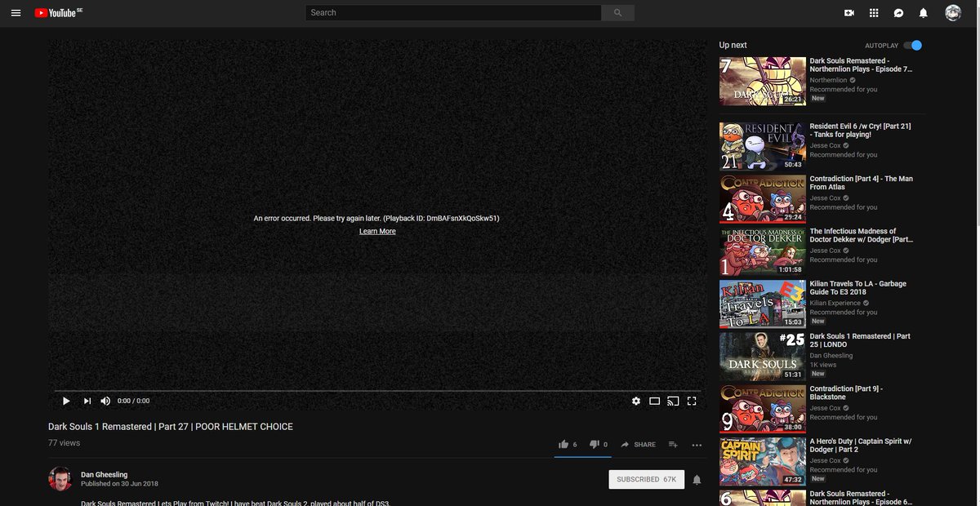This screenshot has height=506, width=980.
Task: Click 'Dan Gheesling' under Part 25 video
Action: click(x=831, y=356)
